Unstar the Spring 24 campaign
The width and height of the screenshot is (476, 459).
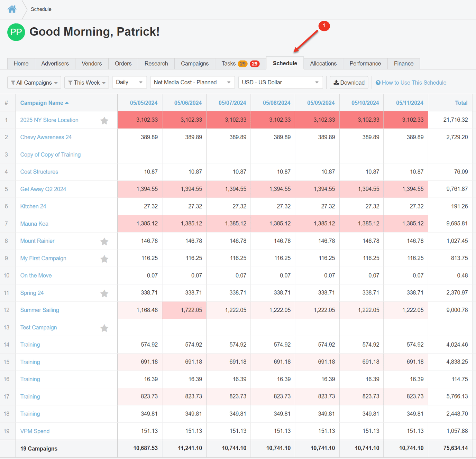click(x=104, y=293)
